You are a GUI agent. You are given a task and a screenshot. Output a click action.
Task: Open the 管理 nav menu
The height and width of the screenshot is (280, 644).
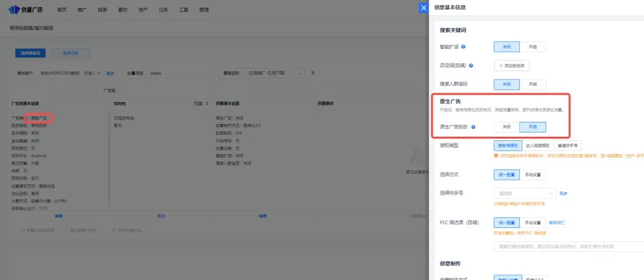(204, 10)
